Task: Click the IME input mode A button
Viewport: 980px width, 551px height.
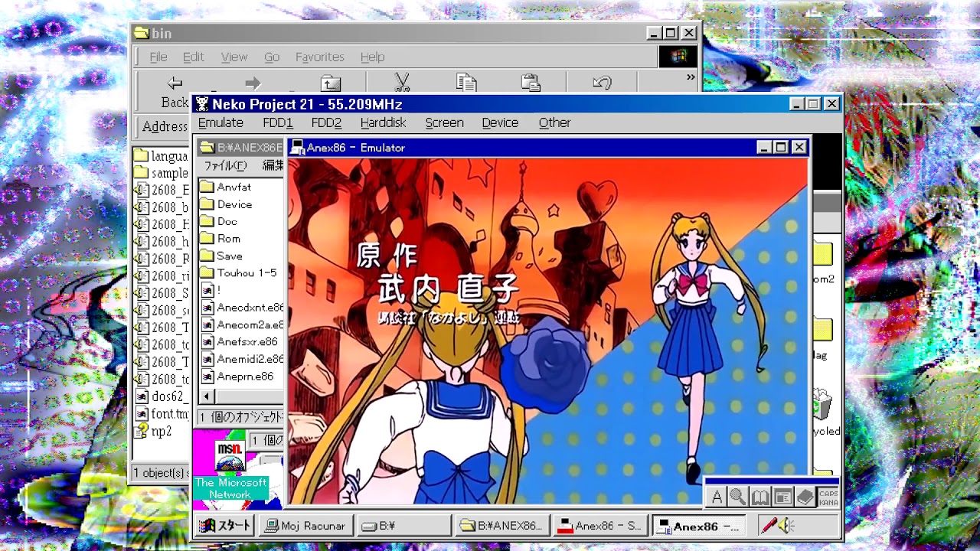Action: tap(717, 497)
